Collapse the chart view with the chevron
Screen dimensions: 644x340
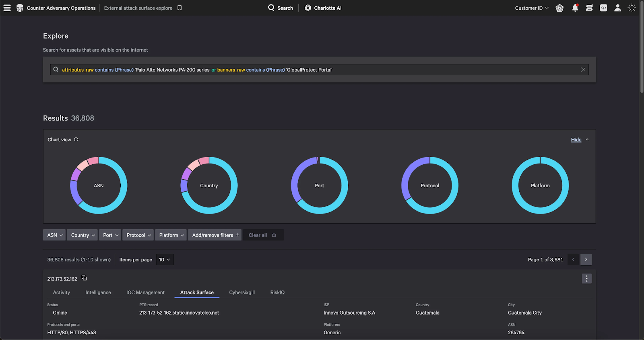coord(587,139)
